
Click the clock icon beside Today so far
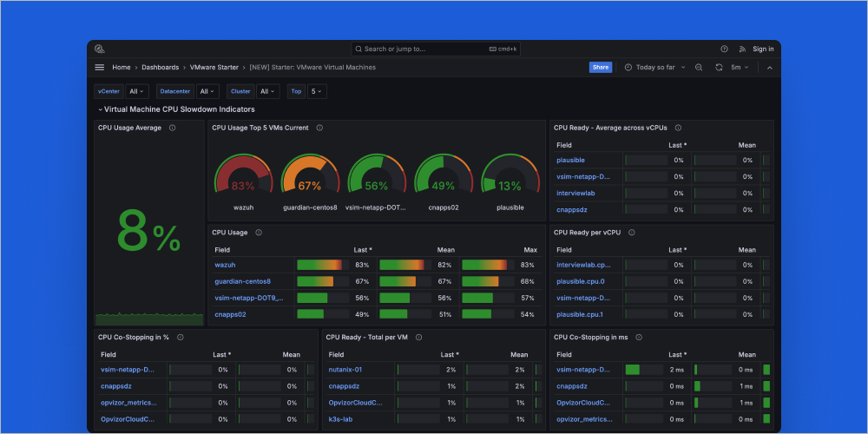628,67
